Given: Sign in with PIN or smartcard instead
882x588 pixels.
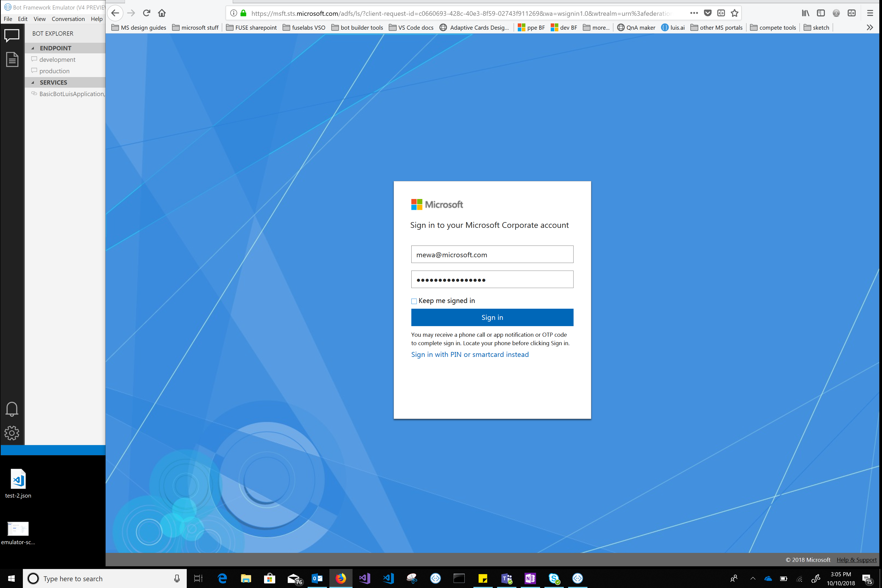Looking at the screenshot, I should [470, 354].
